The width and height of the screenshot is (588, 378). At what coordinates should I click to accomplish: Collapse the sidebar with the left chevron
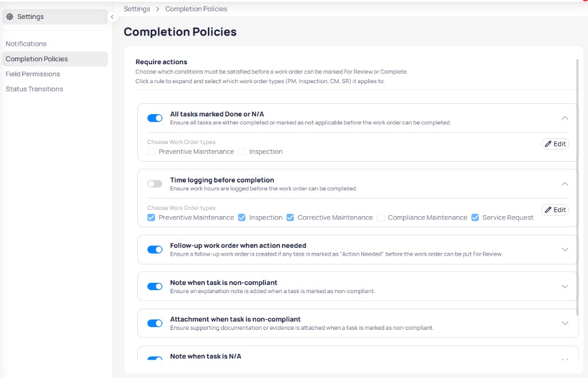point(112,17)
